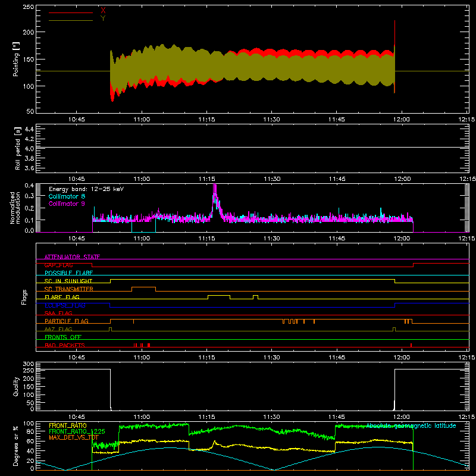Click the 'Pointing' axis title
The height and width of the screenshot is (476, 476).
pyautogui.click(x=16, y=59)
